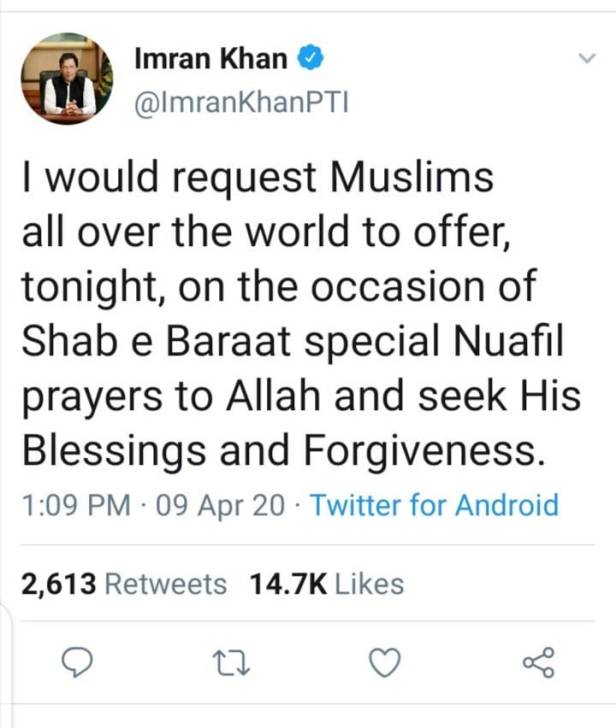Image resolution: width=616 pixels, height=728 pixels.
Task: Like the tweet with the heart icon
Action: (385, 662)
